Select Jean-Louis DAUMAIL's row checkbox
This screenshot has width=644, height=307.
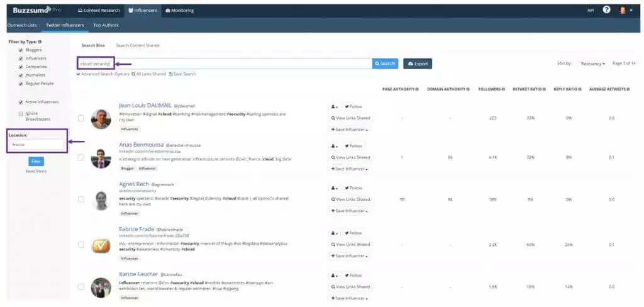81,118
